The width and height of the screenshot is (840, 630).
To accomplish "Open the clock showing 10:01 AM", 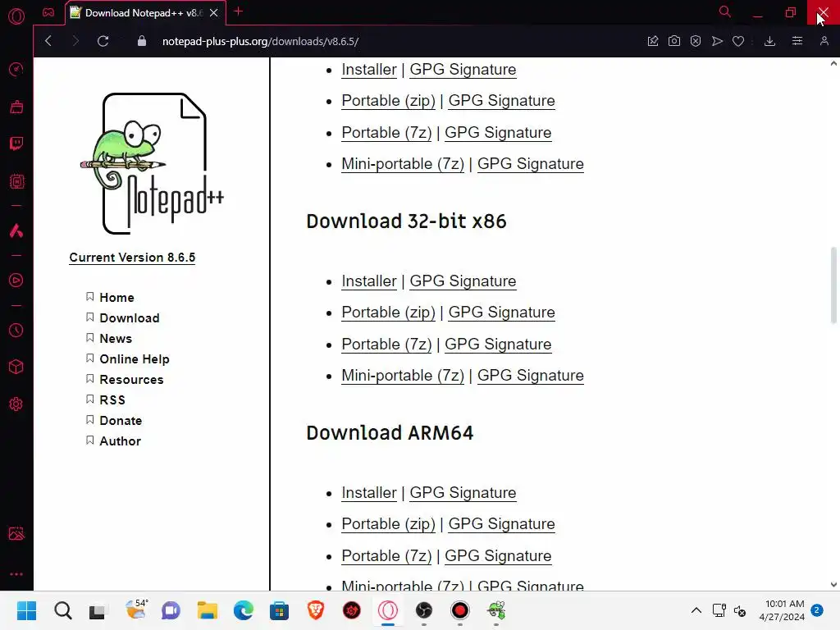I will click(782, 610).
